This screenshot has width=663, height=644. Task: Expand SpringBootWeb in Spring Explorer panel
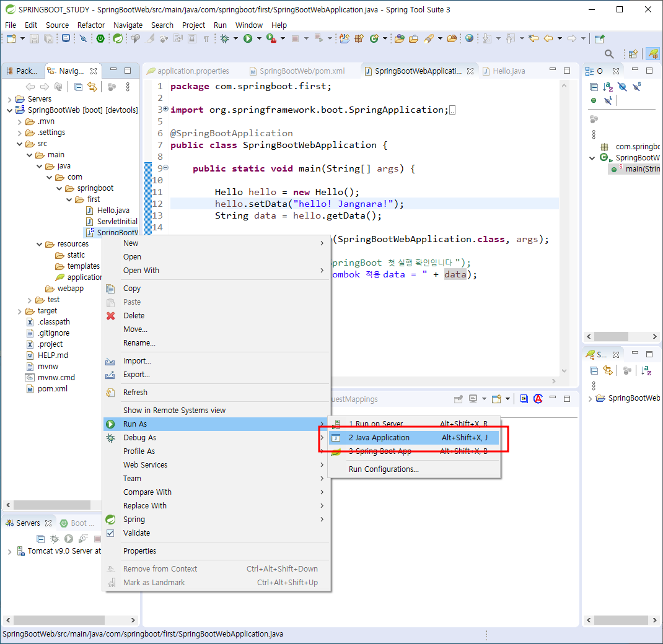591,399
